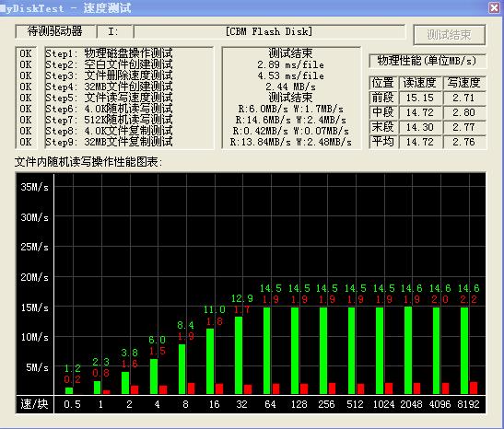
Task: Select Step4: 32MB文件创建测试 row
Action: coord(109,87)
